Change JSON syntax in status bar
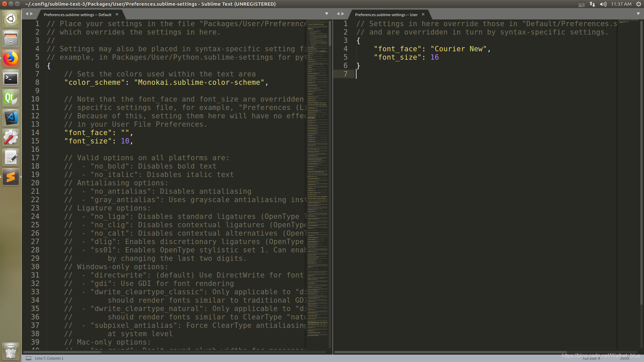The image size is (644, 362). click(625, 358)
